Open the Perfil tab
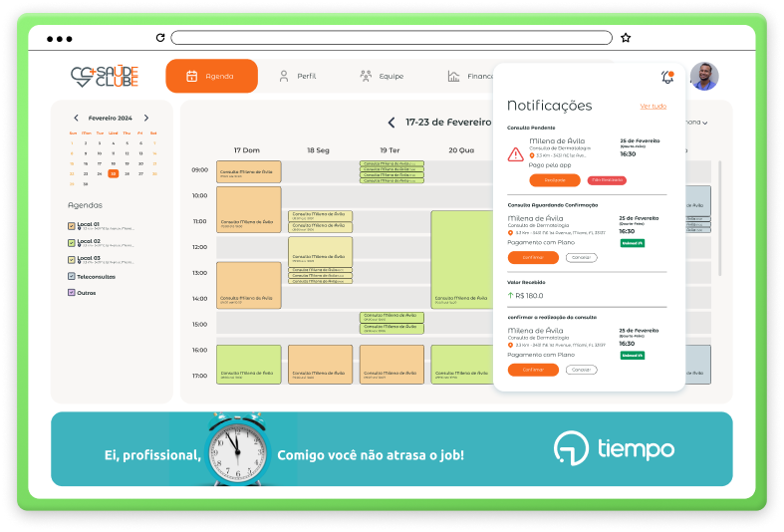The width and height of the screenshot is (784, 532). tap(297, 76)
